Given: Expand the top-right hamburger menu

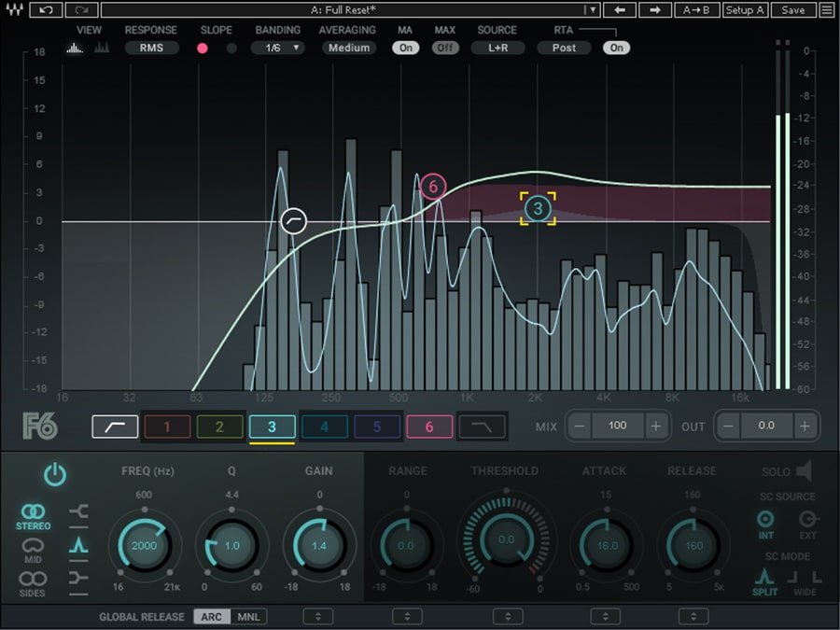Looking at the screenshot, I should point(827,9).
